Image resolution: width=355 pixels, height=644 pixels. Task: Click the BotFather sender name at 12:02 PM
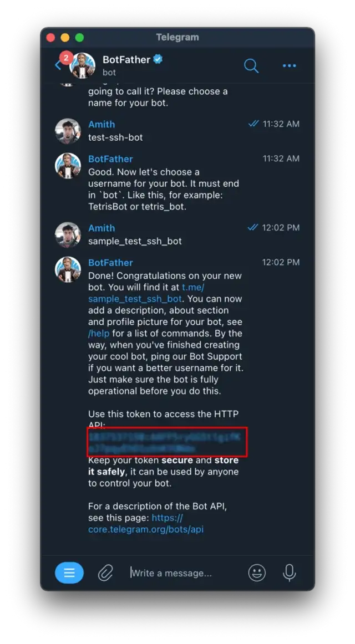pos(110,263)
